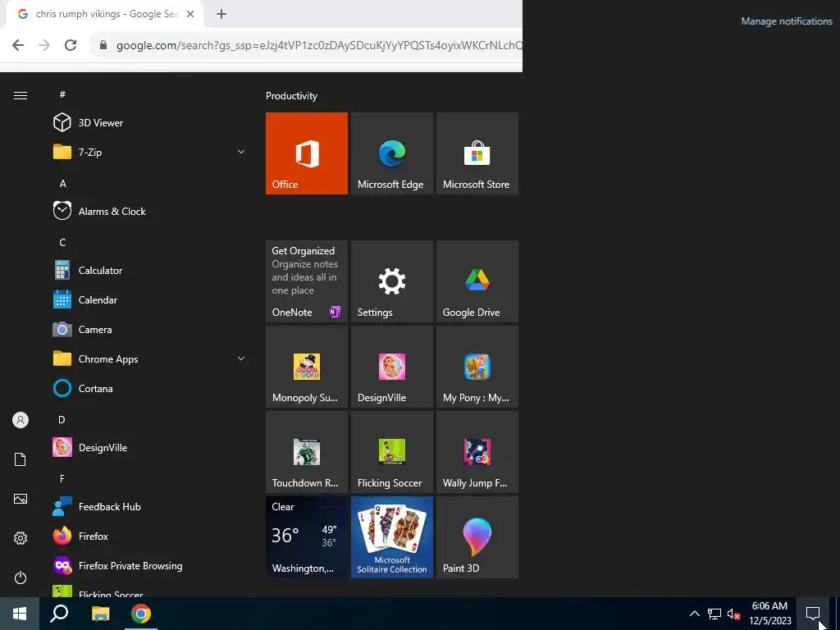Launch Microsoft Solitaire Collection tile
This screenshot has height=630, width=840.
(391, 536)
